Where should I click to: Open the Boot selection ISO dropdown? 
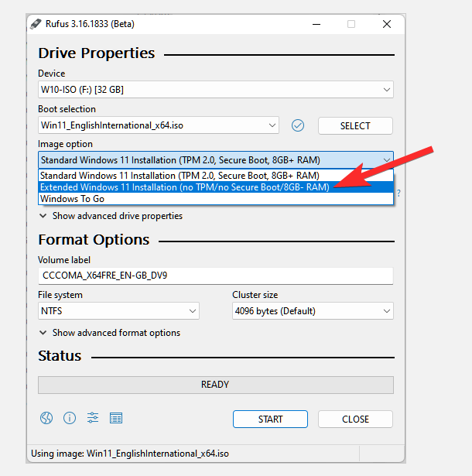159,125
